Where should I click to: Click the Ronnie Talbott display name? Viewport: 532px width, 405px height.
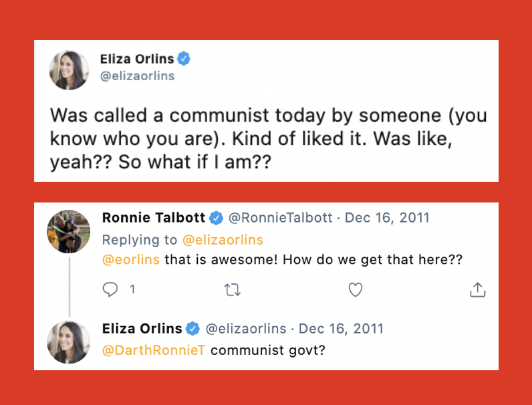pyautogui.click(x=154, y=218)
